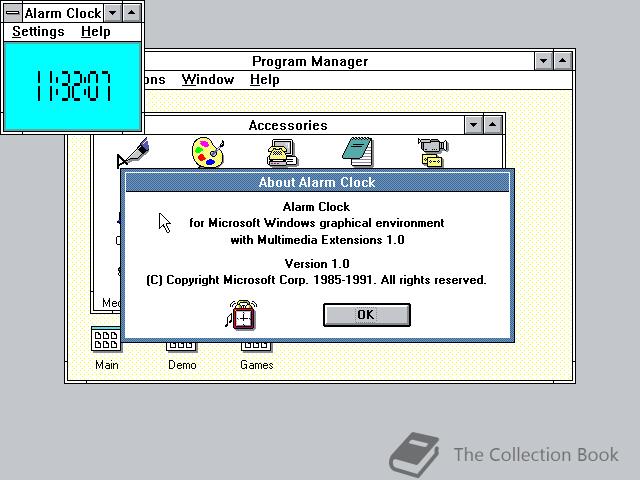Click the Accessories window title bar
The width and height of the screenshot is (640, 480).
coord(288,125)
